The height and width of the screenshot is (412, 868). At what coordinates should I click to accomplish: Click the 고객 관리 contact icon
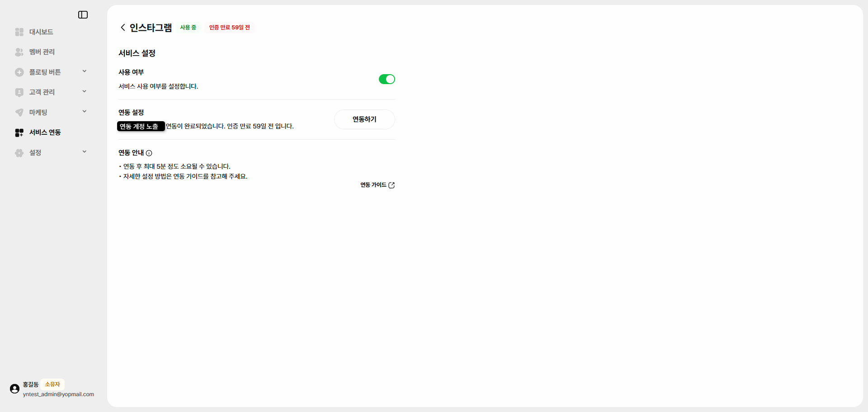tap(19, 92)
